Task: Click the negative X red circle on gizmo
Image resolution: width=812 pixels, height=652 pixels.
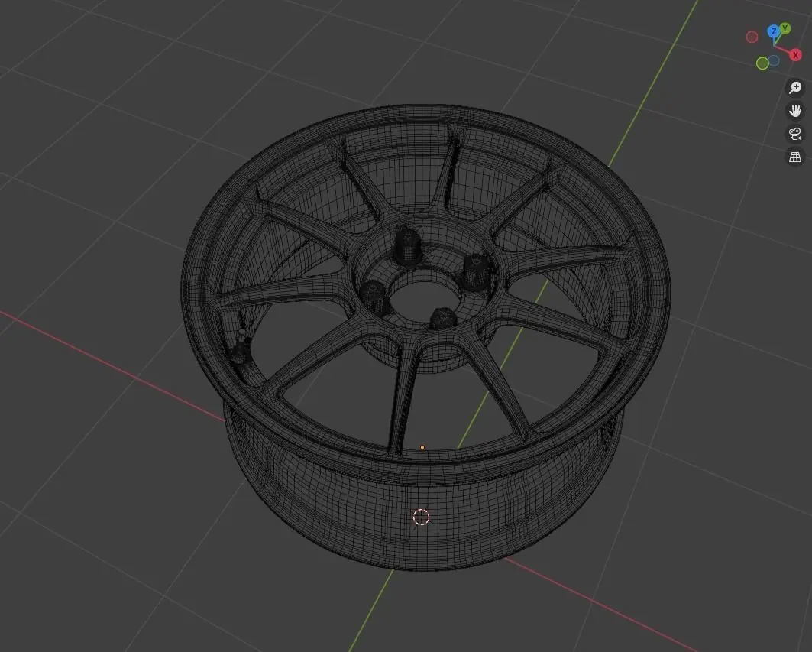Action: (x=752, y=37)
